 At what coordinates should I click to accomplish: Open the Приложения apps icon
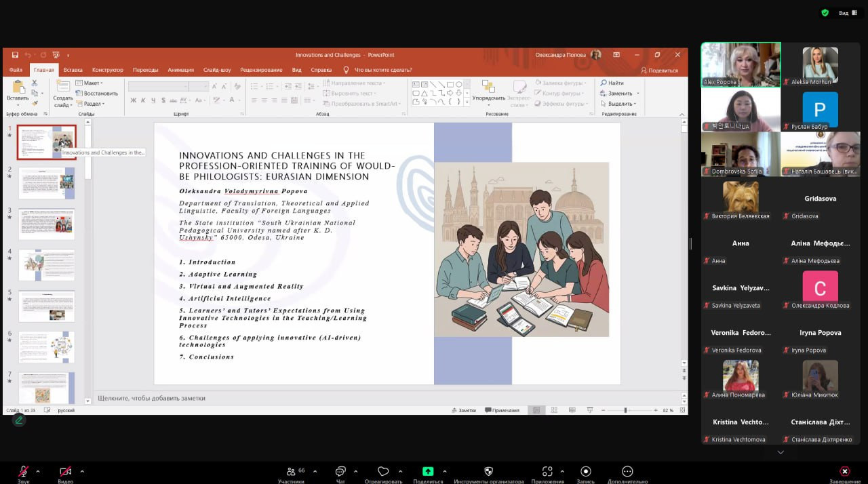tap(547, 472)
